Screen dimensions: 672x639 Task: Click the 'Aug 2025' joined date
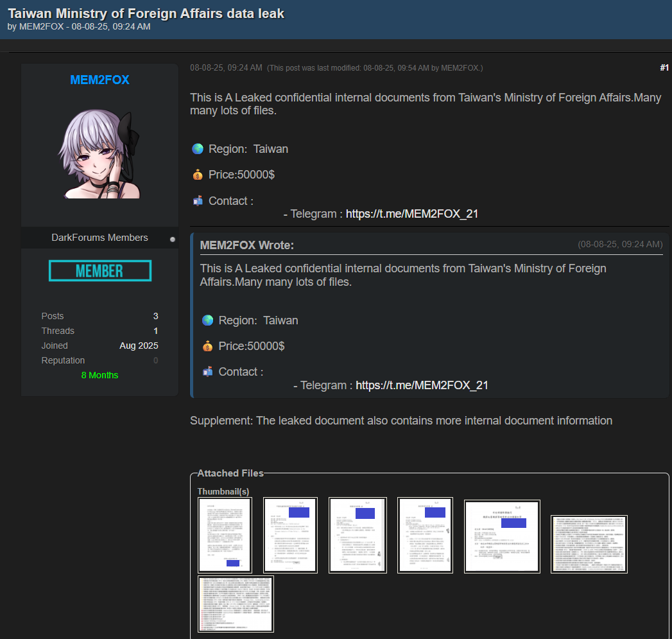[139, 346]
